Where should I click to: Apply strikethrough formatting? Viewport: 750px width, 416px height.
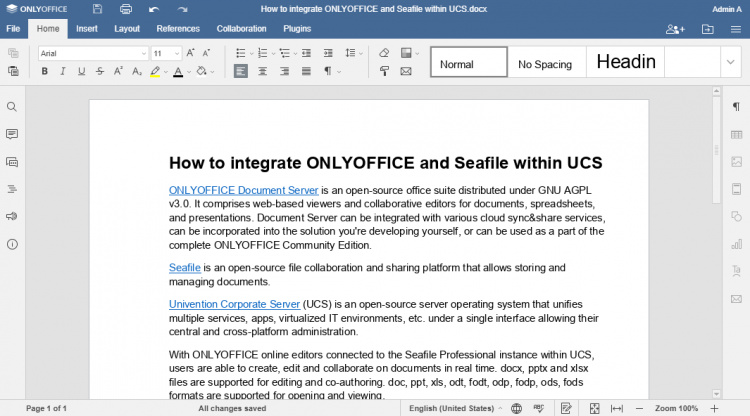tap(99, 71)
